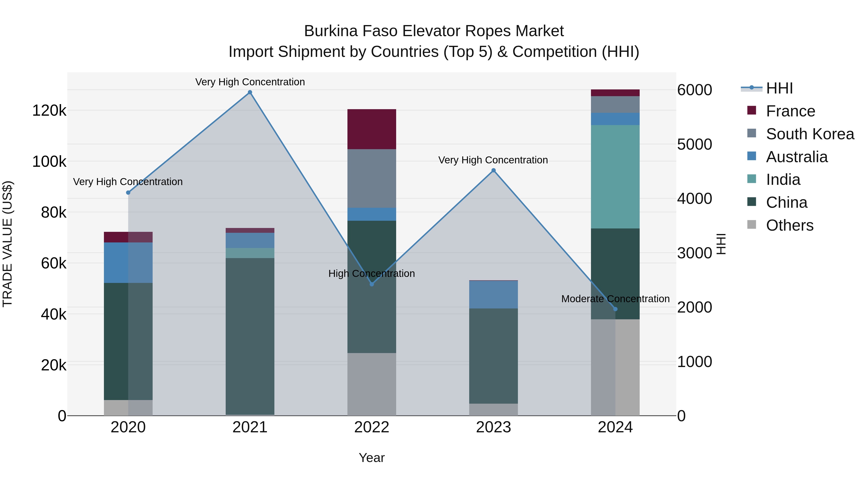Viewport: 868px width, 488px height.
Task: Click the South Korea segment of 2022 bar
Action: click(372, 179)
